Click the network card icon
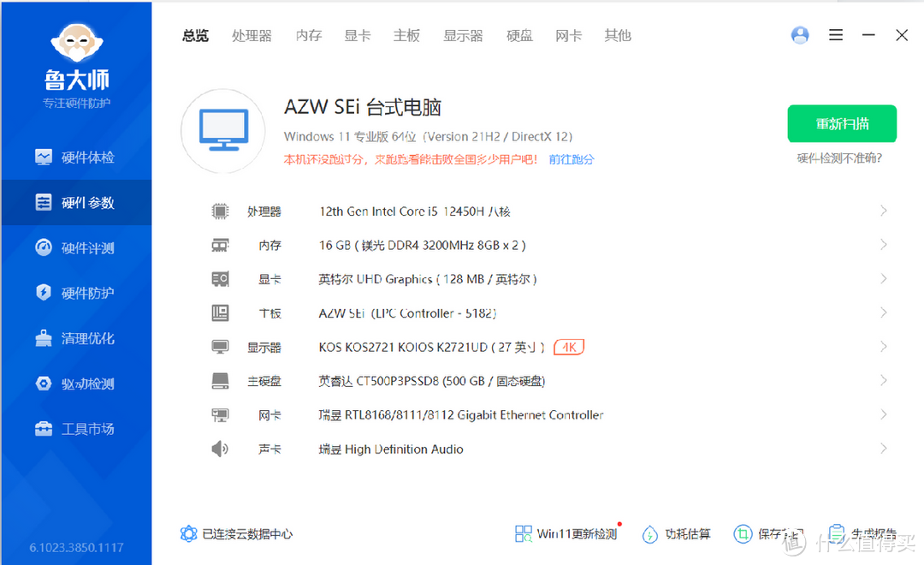 coord(220,414)
